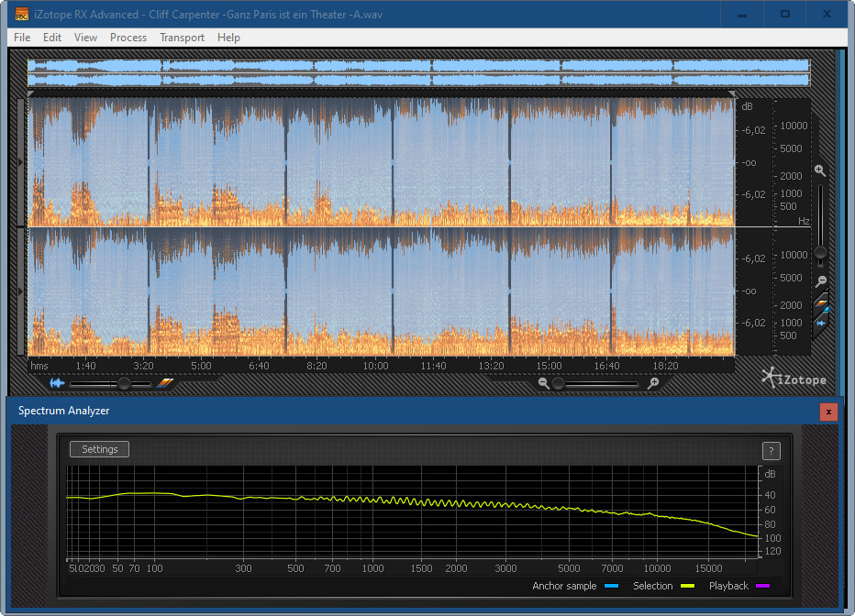Click the vertical zoom-out magnifier icon
The height and width of the screenshot is (616, 855).
(821, 281)
